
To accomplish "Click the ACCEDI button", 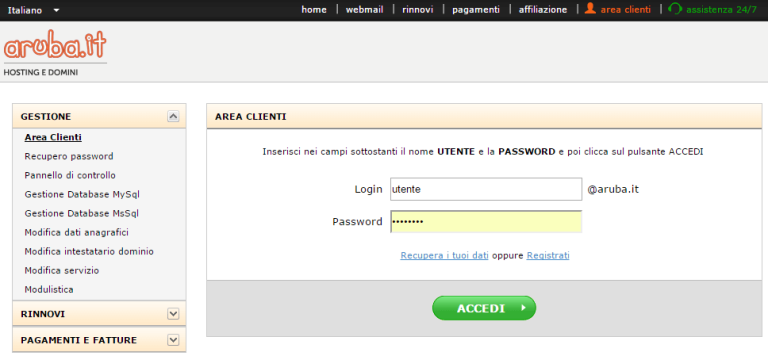I will tap(484, 308).
